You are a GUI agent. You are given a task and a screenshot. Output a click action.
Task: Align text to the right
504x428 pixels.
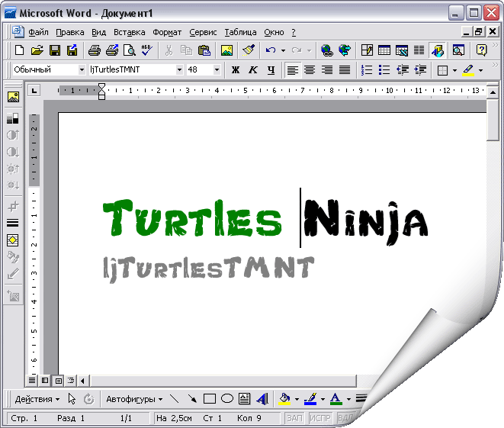(327, 69)
